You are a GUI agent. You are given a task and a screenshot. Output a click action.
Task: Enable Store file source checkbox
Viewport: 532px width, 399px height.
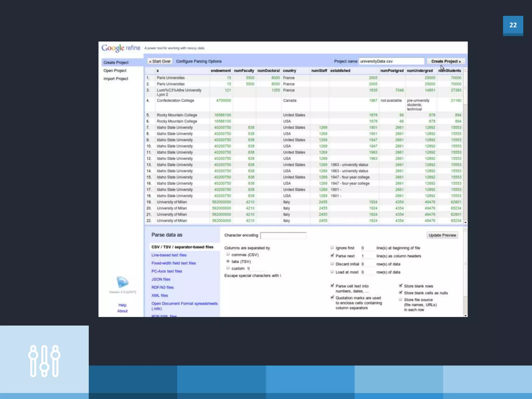click(x=401, y=300)
